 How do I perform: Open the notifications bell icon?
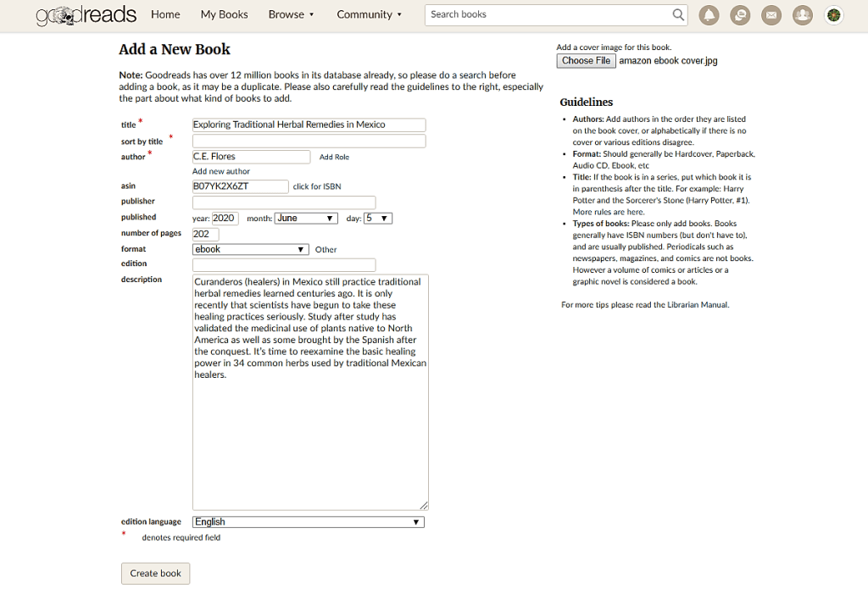(x=709, y=14)
